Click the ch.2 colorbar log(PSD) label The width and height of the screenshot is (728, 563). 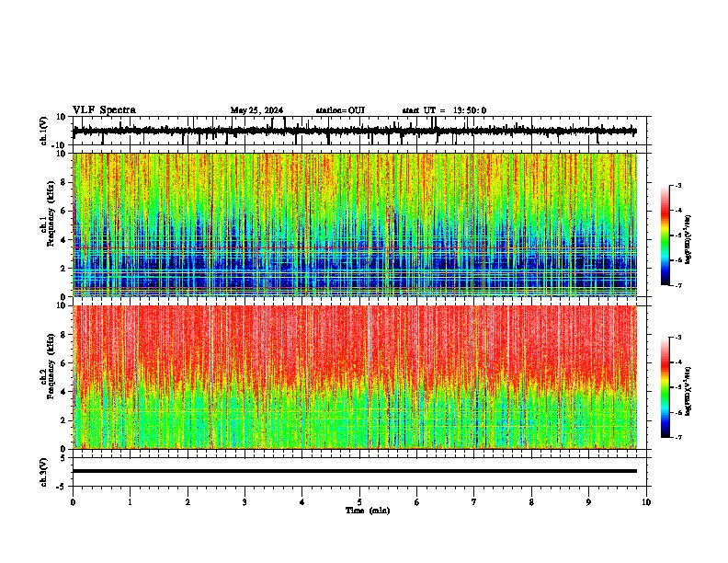pos(688,391)
